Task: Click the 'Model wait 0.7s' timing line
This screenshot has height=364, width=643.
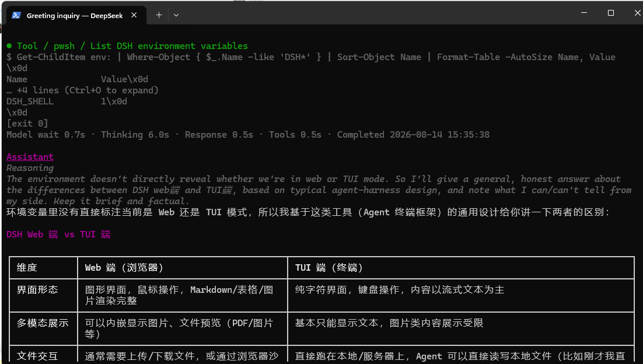Action: (248, 134)
